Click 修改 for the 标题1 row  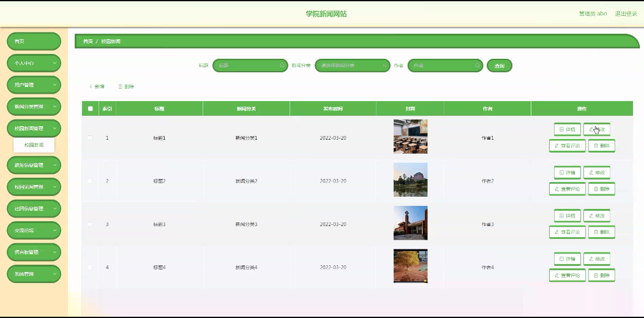pos(597,129)
